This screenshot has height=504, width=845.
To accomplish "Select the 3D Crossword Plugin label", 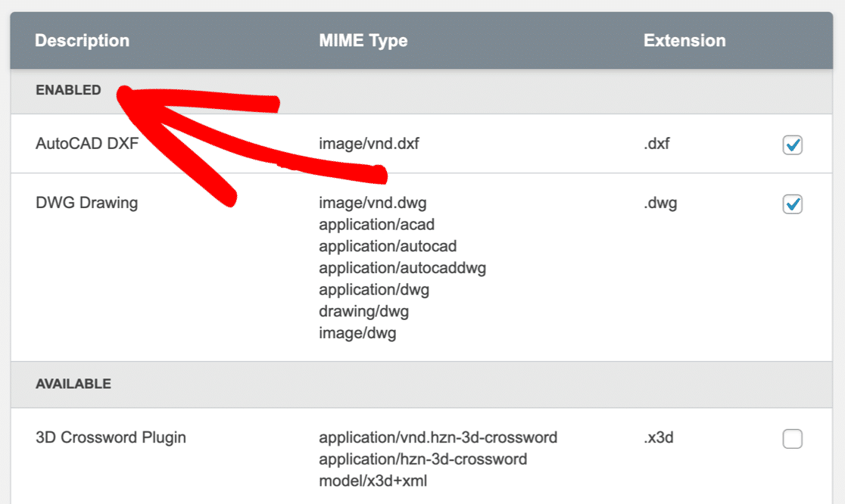I will (111, 437).
